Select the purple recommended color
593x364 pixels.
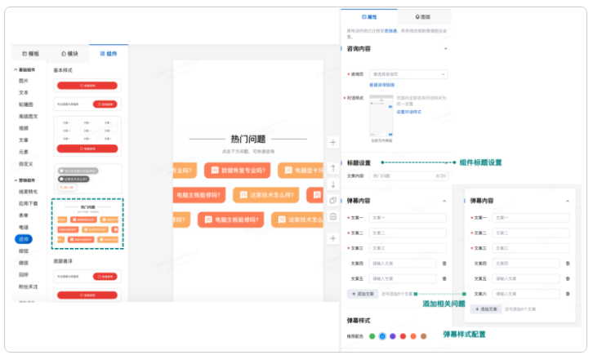click(x=392, y=336)
